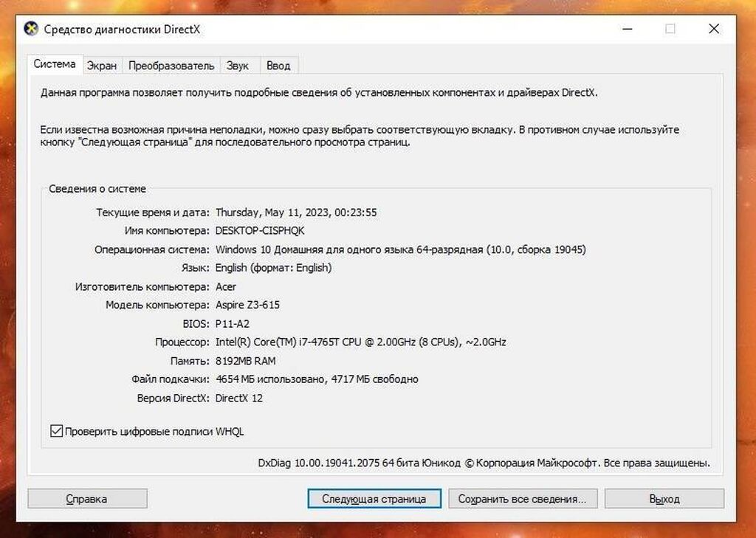This screenshot has height=538, width=756.
Task: Open the Преобразователь tab
Action: (171, 66)
